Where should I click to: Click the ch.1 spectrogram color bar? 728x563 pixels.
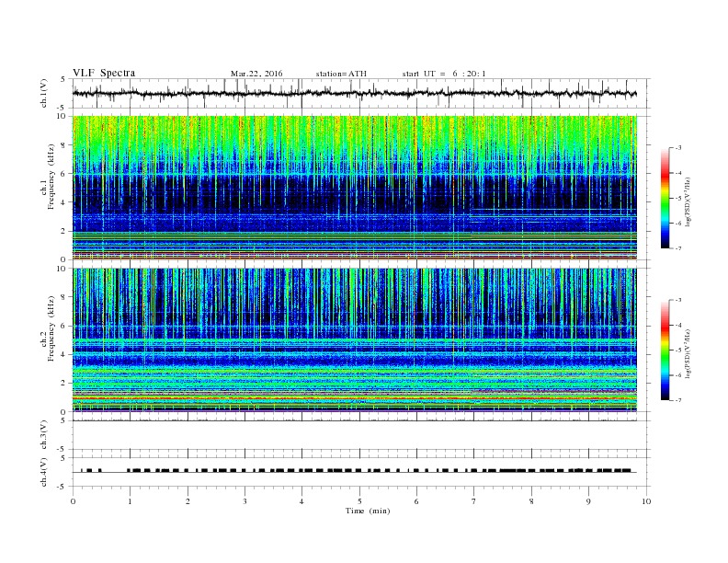pos(665,198)
